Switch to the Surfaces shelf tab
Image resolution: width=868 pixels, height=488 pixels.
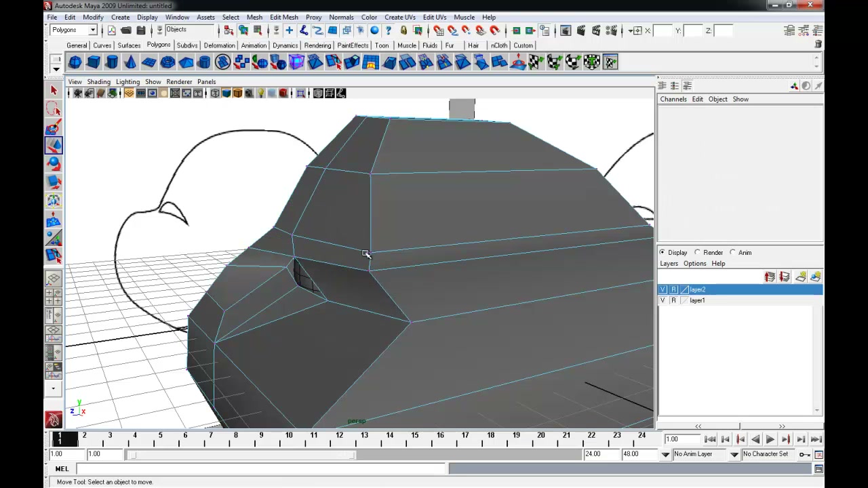pyautogui.click(x=129, y=45)
